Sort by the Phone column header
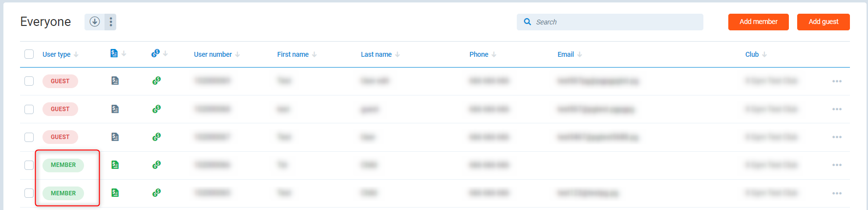Viewport: 868px width, 210px height. [x=479, y=54]
